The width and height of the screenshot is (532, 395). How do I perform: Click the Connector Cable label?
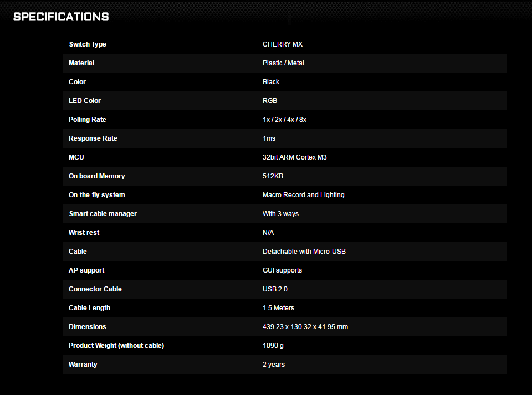(x=95, y=289)
